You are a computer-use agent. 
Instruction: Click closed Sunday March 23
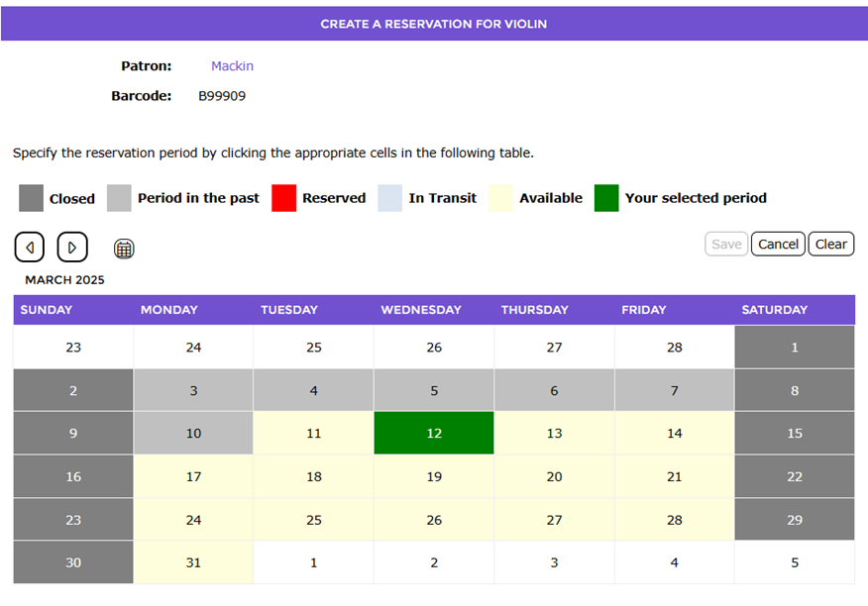click(73, 520)
